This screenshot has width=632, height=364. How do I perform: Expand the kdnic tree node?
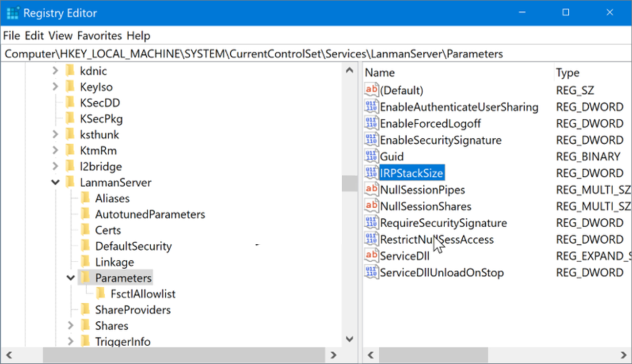tap(55, 70)
